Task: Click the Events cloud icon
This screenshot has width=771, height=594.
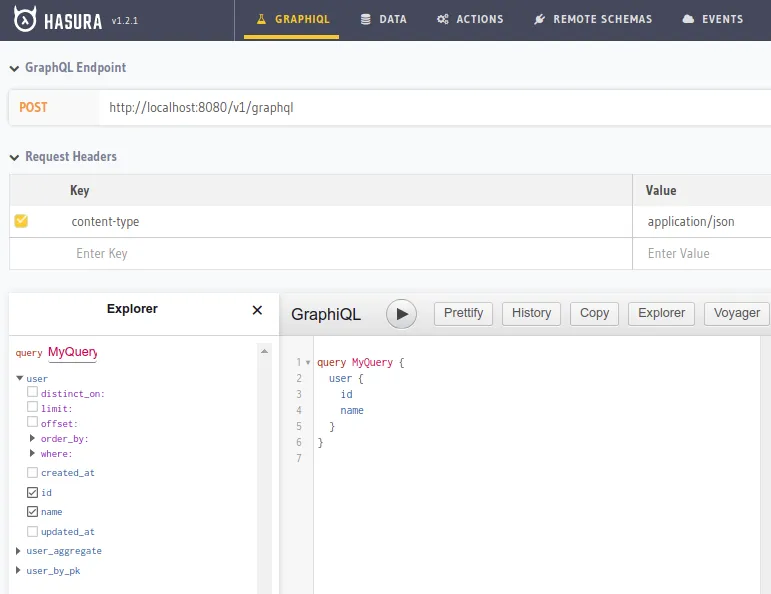Action: click(x=688, y=19)
